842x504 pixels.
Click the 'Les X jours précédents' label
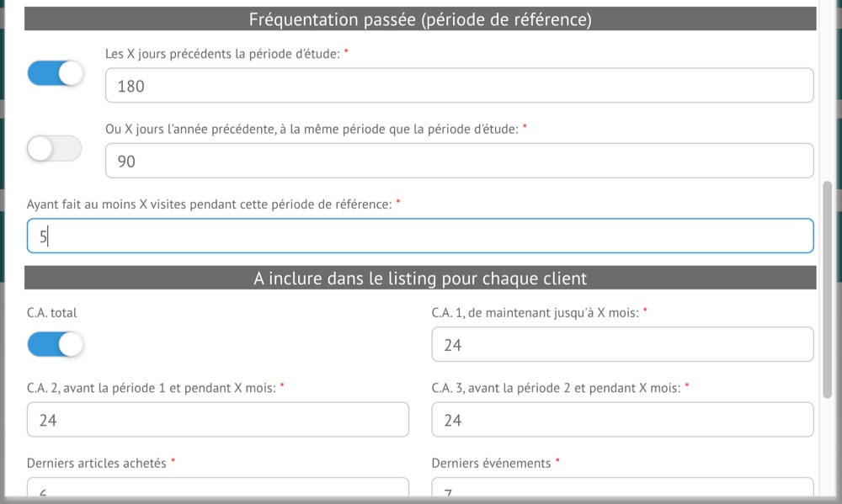point(222,53)
